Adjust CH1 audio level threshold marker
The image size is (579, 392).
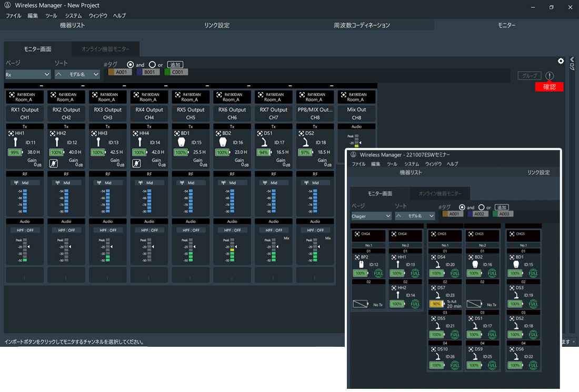tap(29, 247)
